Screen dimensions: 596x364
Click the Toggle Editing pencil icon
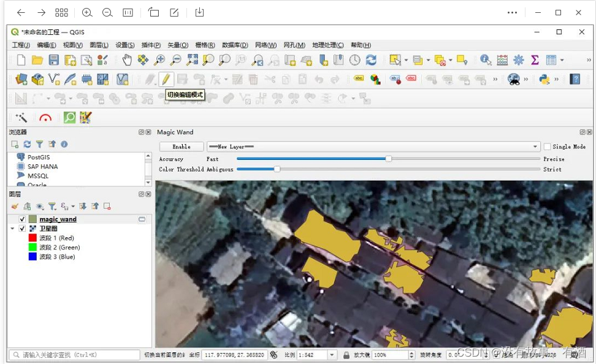pyautogui.click(x=166, y=79)
